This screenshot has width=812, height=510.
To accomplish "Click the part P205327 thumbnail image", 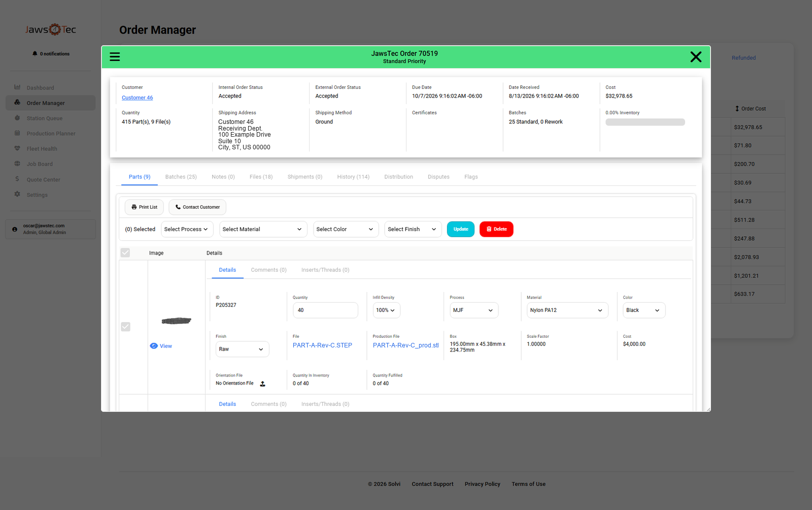I will coord(176,321).
